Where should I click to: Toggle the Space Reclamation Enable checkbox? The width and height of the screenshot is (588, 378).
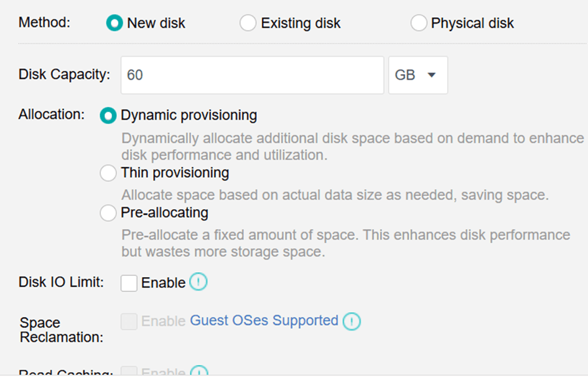tap(129, 321)
